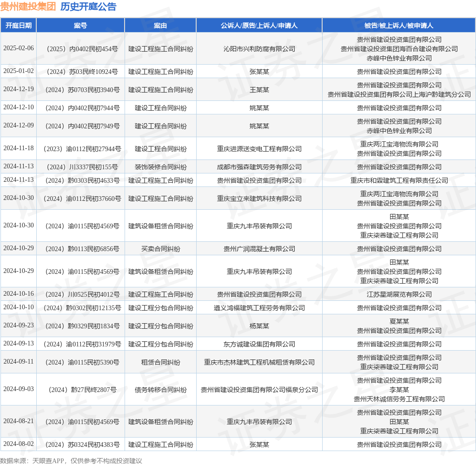Click plaintiff 王某某
Viewport: 476px width, 465px height.
tap(259, 90)
